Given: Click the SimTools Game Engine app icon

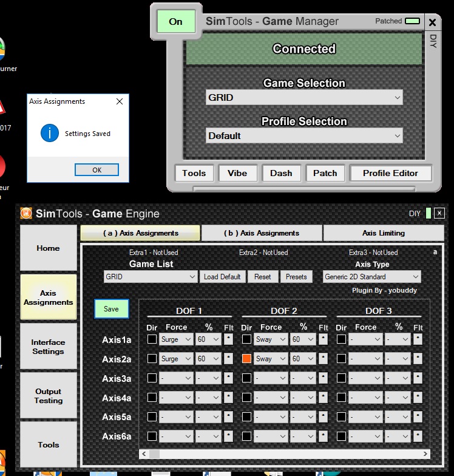Looking at the screenshot, I should (26, 213).
